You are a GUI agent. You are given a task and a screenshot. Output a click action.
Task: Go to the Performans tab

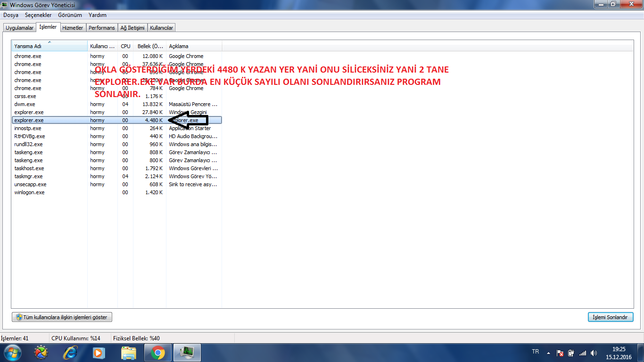102,28
